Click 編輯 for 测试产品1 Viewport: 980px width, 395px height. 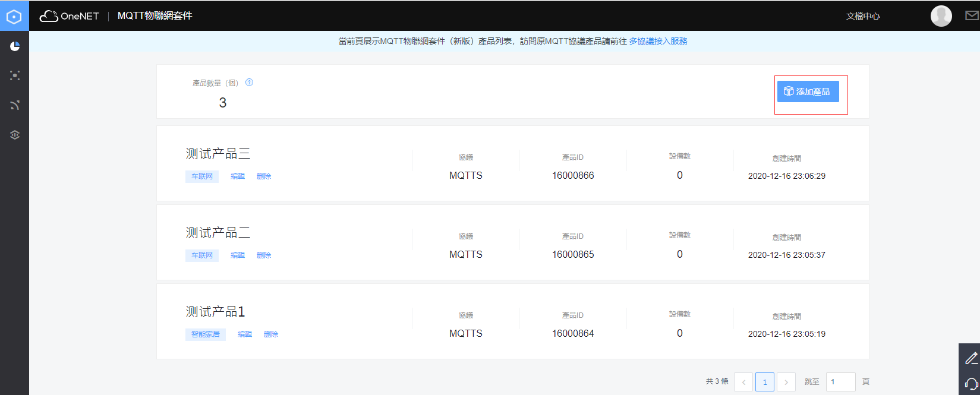pyautogui.click(x=245, y=334)
